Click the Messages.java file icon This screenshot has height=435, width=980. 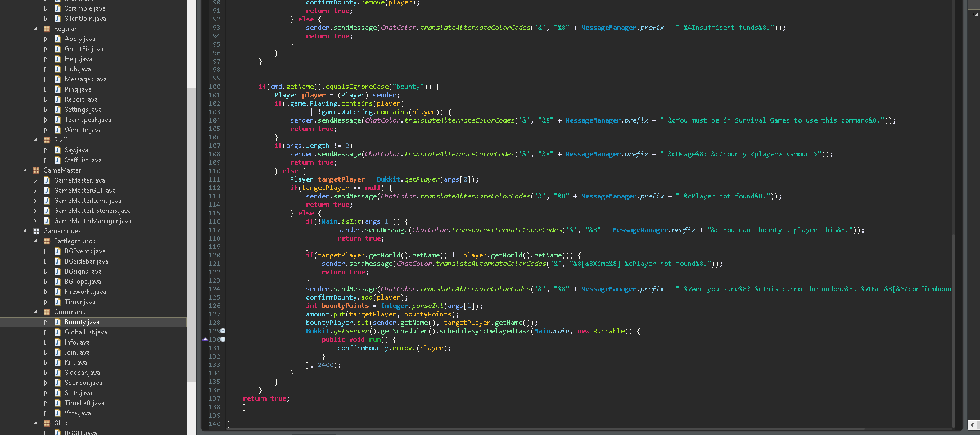tap(57, 79)
